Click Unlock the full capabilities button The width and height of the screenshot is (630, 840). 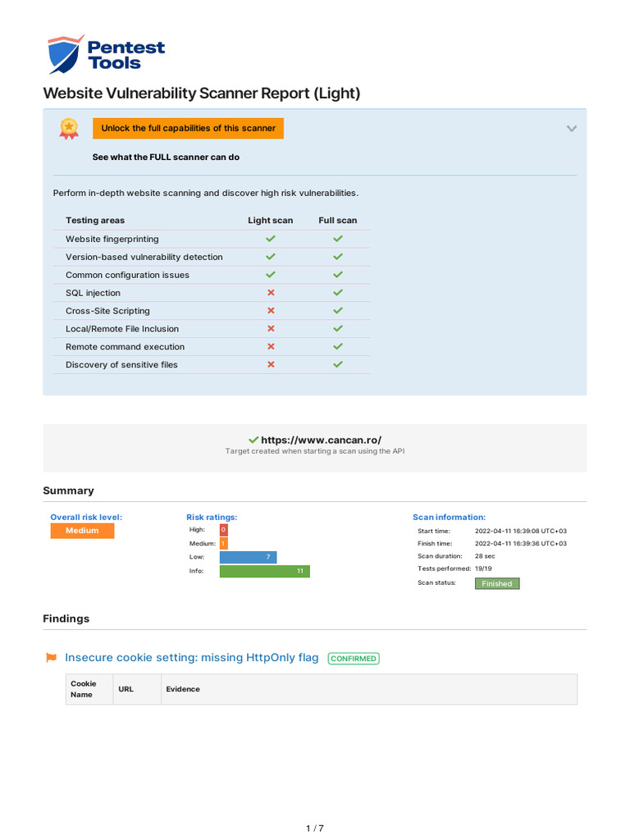188,129
